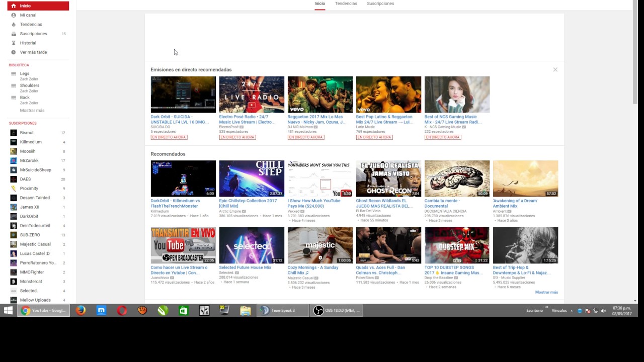
Task: Open the Moosiih channel avatar
Action: coord(14,151)
